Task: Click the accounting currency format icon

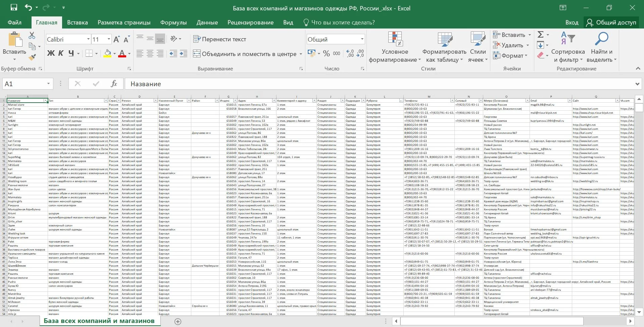Action: 311,53
